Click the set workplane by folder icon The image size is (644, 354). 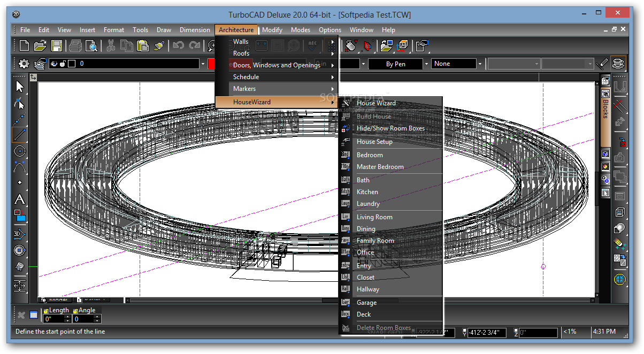tap(386, 46)
